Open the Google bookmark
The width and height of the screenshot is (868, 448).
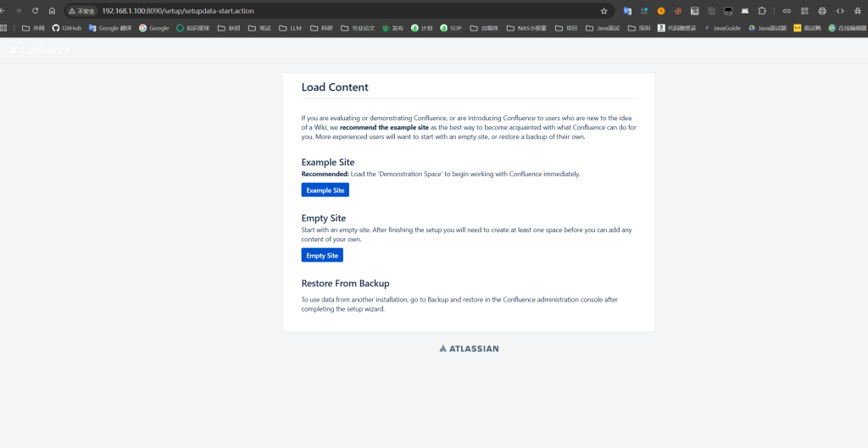pos(154,28)
